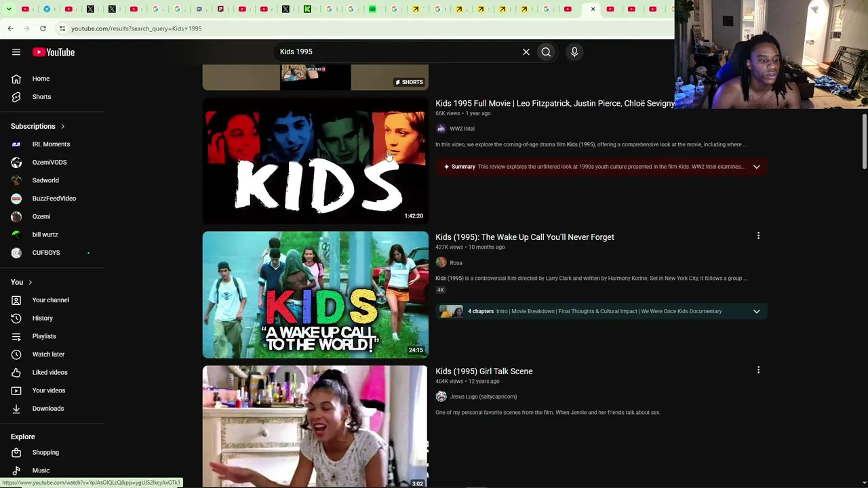Screen dimensions: 868x488
Task: Open more options for Girl Talk Scene video
Action: (758, 370)
